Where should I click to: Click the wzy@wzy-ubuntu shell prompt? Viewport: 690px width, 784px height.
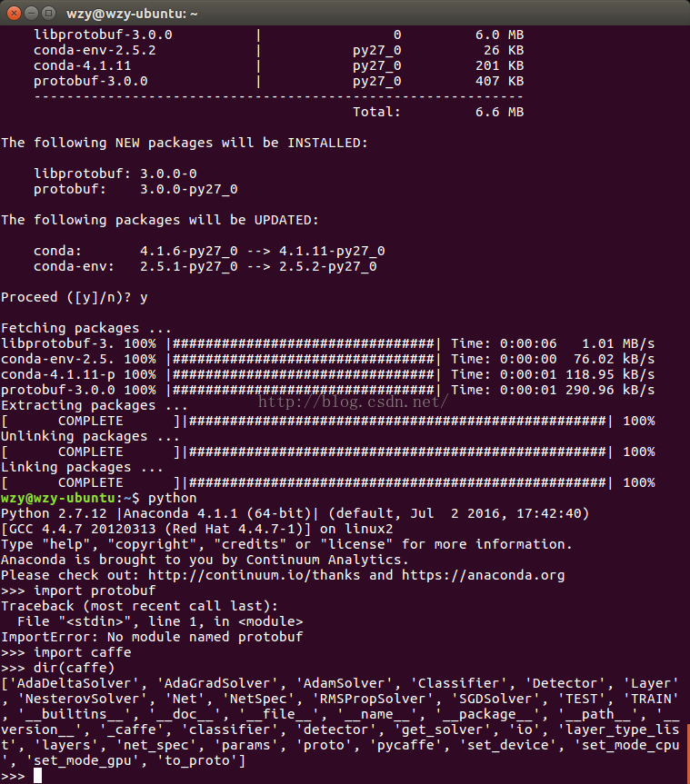click(x=70, y=499)
